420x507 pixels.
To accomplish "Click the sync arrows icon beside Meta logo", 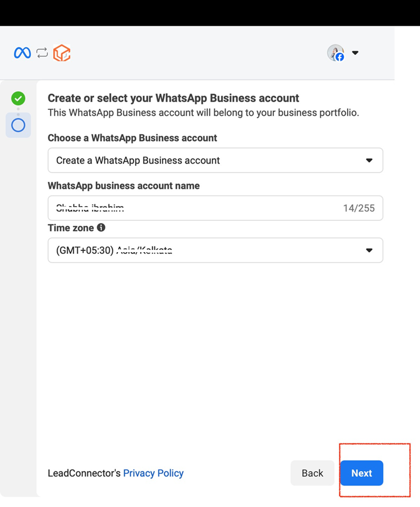I will point(42,53).
